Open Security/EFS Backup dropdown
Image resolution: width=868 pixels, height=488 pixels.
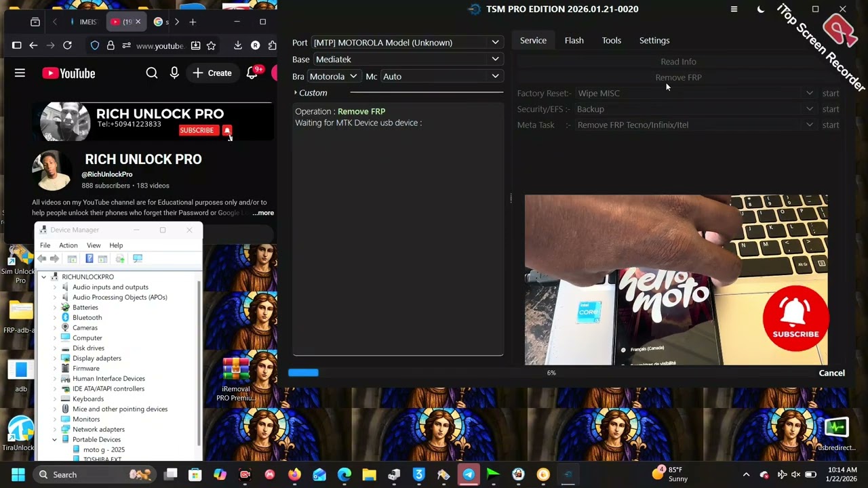click(x=695, y=109)
